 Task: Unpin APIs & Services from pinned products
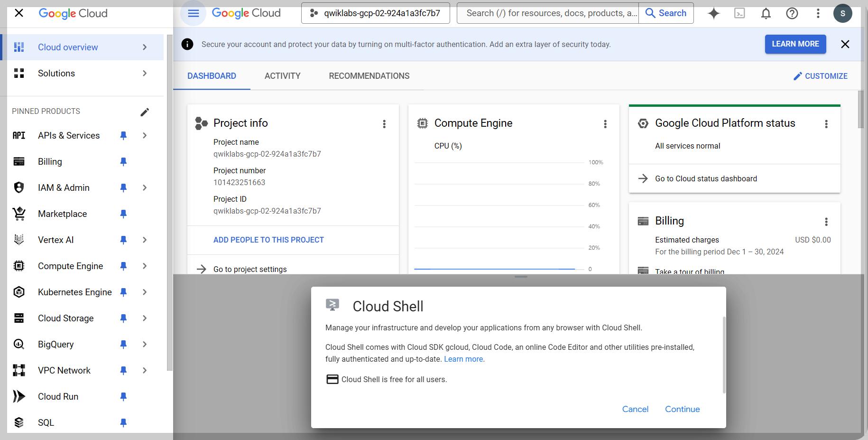(123, 135)
